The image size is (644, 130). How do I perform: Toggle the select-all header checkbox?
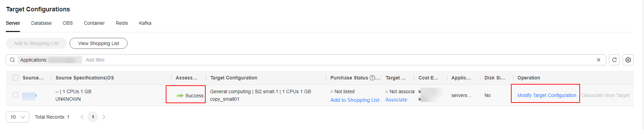click(15, 78)
